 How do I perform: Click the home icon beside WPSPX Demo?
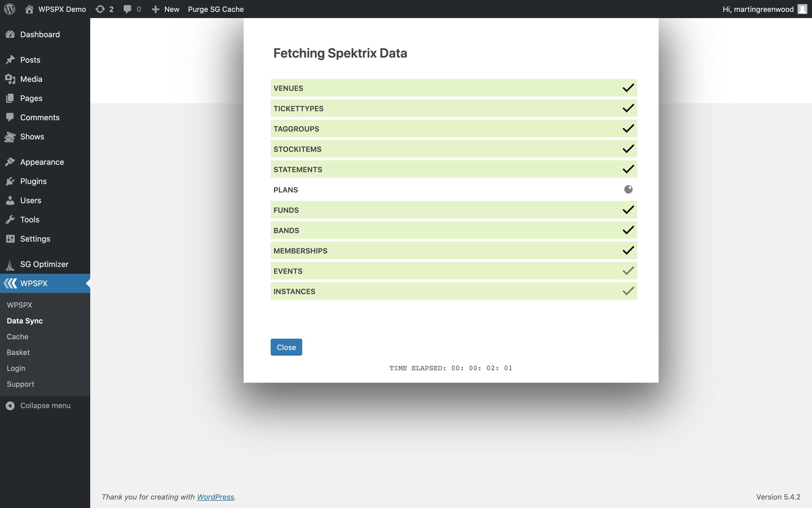(29, 9)
